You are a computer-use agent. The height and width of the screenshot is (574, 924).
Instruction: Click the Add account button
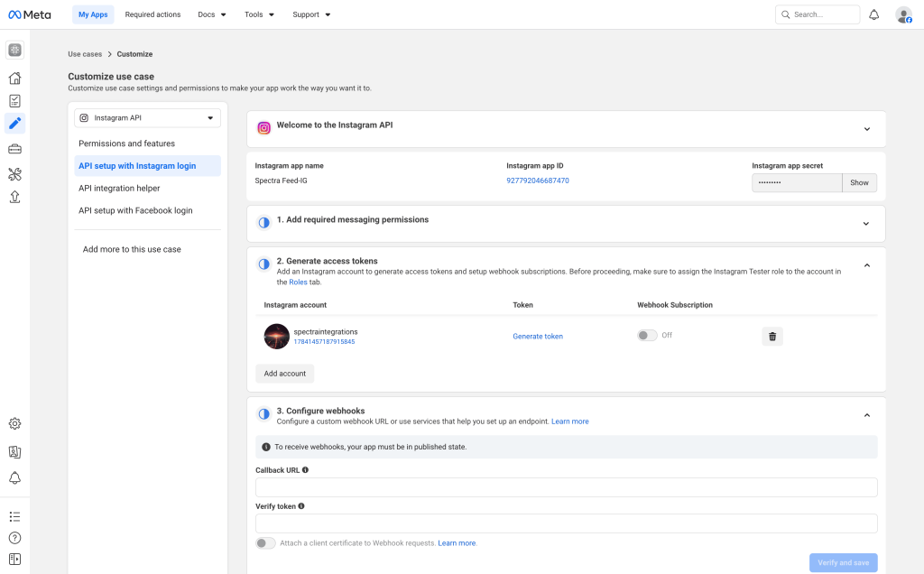[284, 374]
